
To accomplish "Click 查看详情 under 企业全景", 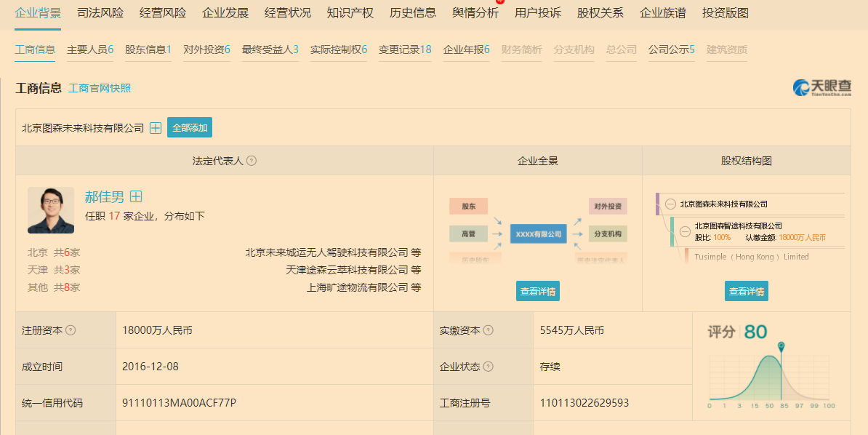I will click(x=538, y=291).
